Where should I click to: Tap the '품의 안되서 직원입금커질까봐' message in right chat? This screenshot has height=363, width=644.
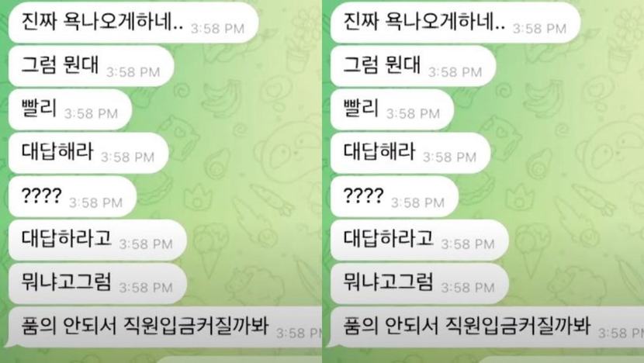pos(487,327)
